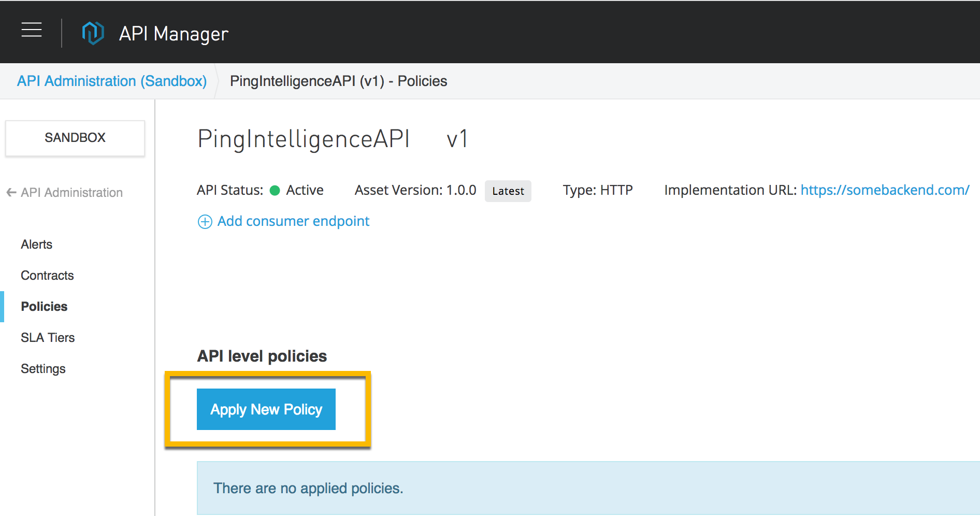Click the Latest version badge

click(508, 191)
